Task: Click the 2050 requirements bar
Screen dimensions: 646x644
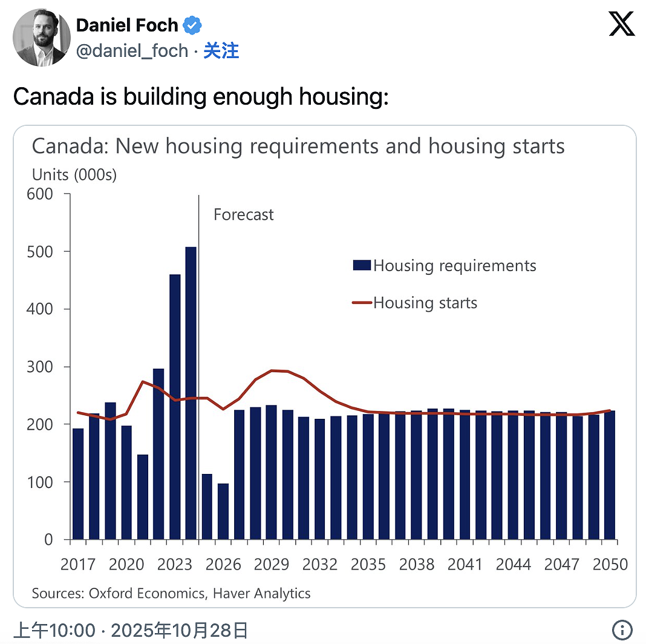Action: tap(610, 475)
